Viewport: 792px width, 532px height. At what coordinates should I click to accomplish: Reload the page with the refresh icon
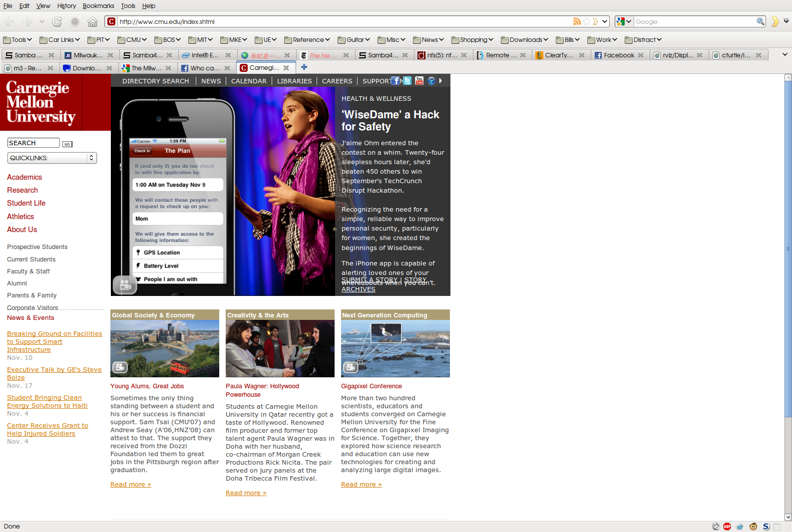tap(57, 21)
